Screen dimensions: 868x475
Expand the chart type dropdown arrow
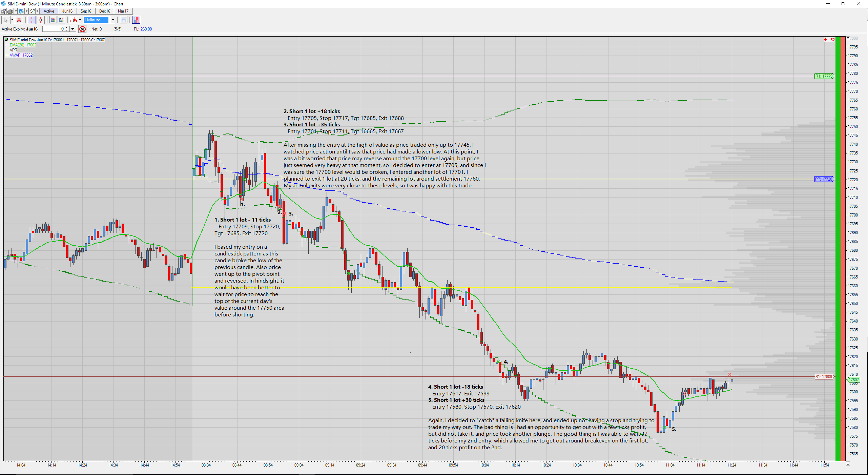[80, 20]
